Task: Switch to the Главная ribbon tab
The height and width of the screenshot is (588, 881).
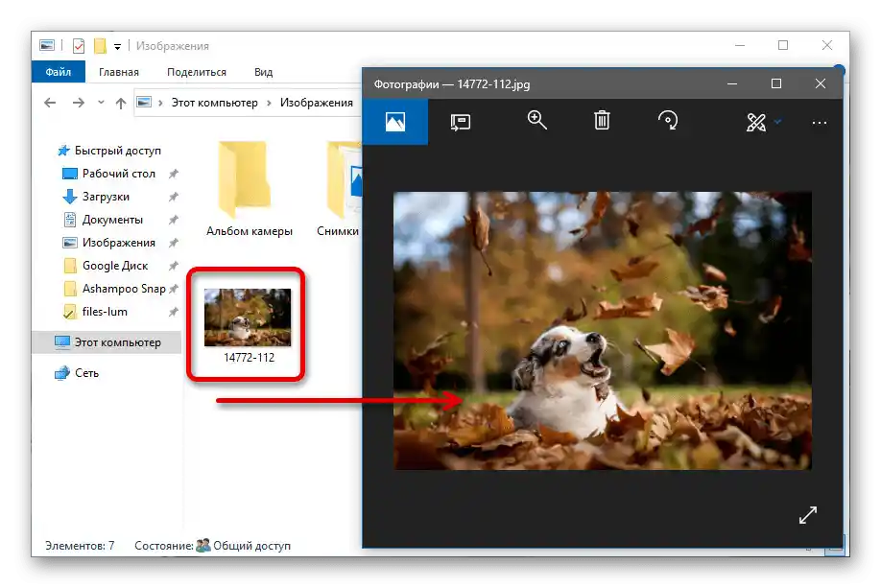Action: click(x=119, y=72)
